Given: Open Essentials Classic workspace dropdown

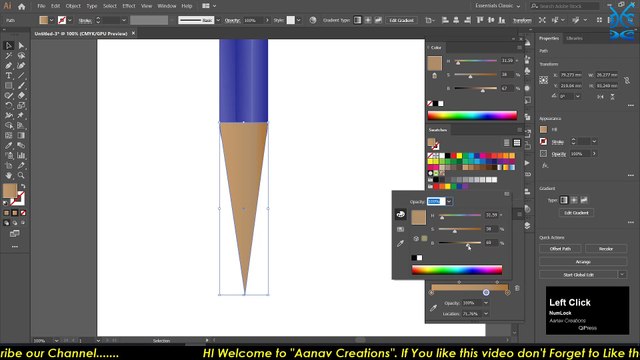Looking at the screenshot, I should click(x=498, y=6).
